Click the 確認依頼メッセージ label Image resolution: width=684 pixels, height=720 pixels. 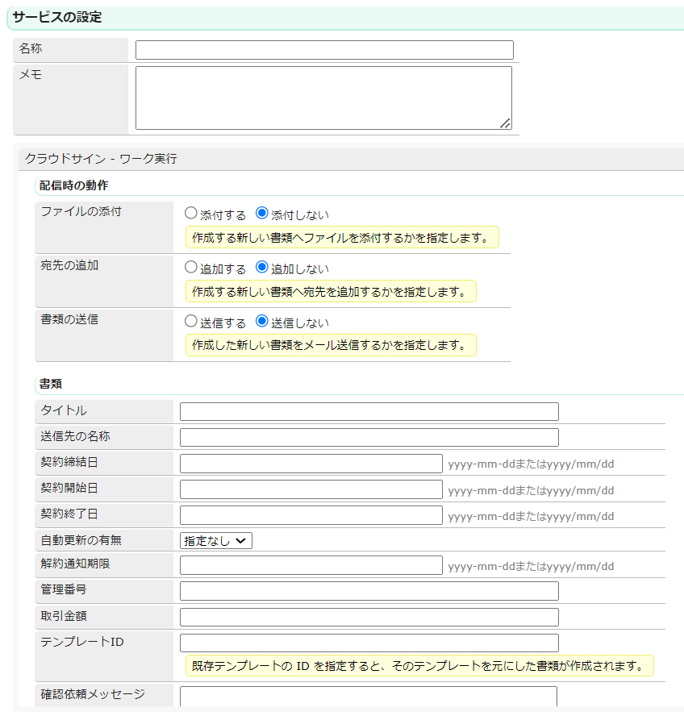[93, 694]
